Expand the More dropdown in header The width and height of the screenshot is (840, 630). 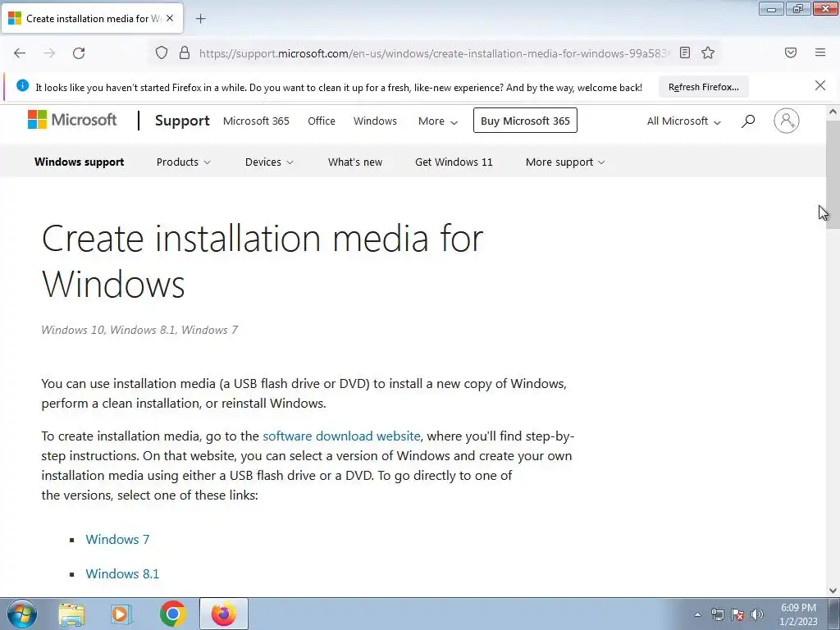(x=438, y=121)
